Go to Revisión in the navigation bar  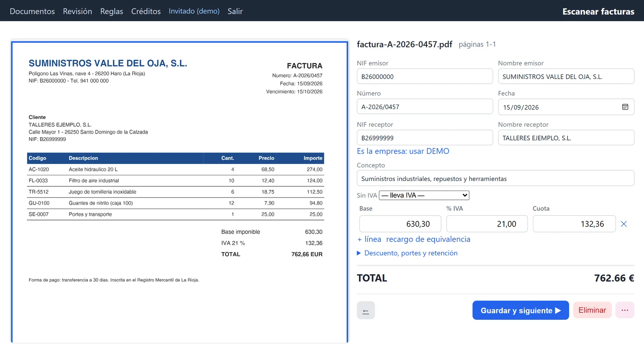(77, 11)
